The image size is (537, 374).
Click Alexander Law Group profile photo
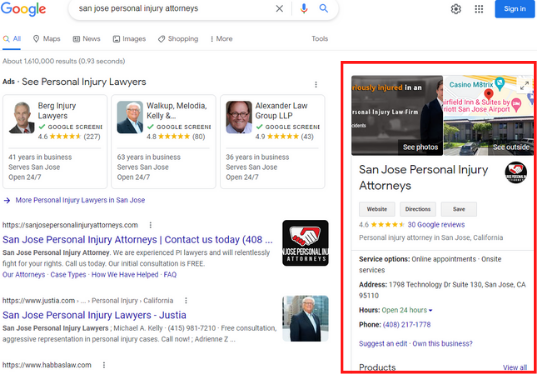point(239,117)
